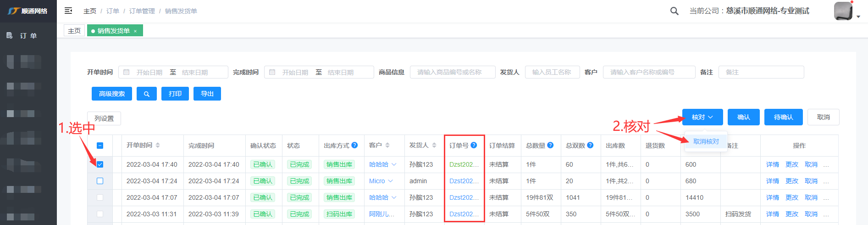Image resolution: width=868 pixels, height=225 pixels.
Task: Expand the Micro customer dropdown
Action: (x=391, y=181)
